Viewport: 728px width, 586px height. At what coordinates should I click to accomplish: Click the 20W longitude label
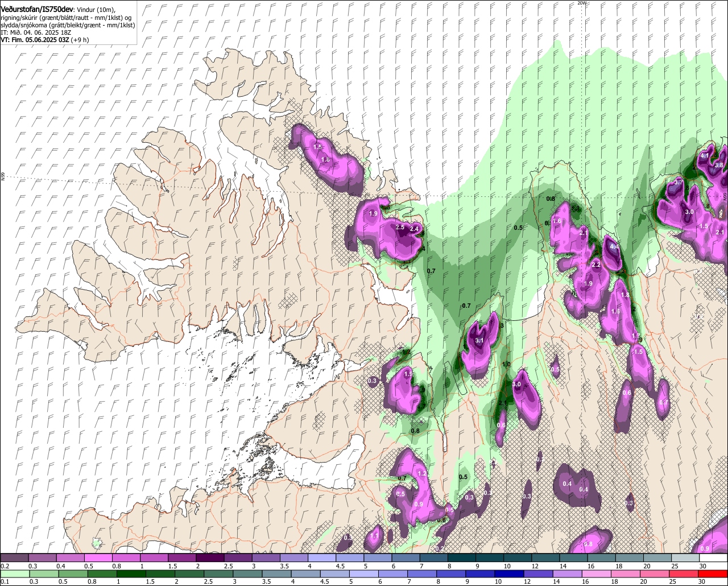(581, 3)
